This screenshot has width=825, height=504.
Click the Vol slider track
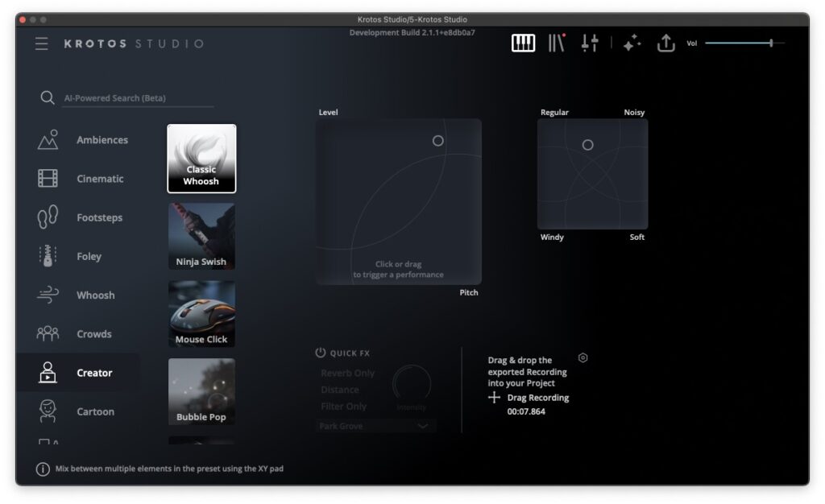pos(737,43)
